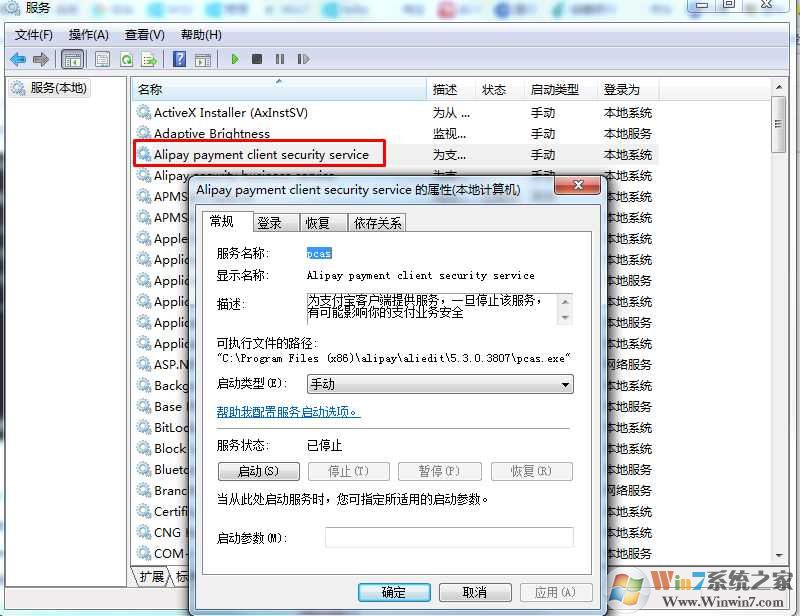800x616 pixels.
Task: Click the action pane toolbar icon
Action: 203,60
